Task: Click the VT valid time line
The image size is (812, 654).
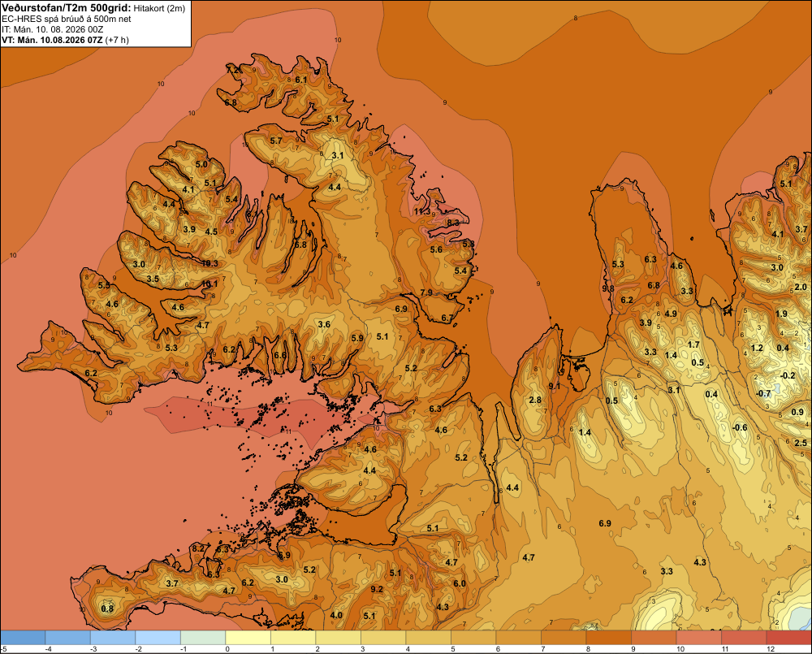Action: (x=65, y=40)
